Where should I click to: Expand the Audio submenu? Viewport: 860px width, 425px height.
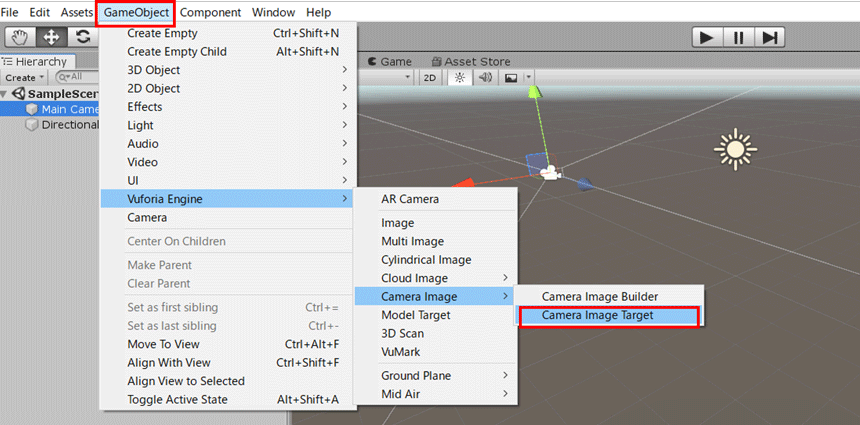click(x=229, y=144)
